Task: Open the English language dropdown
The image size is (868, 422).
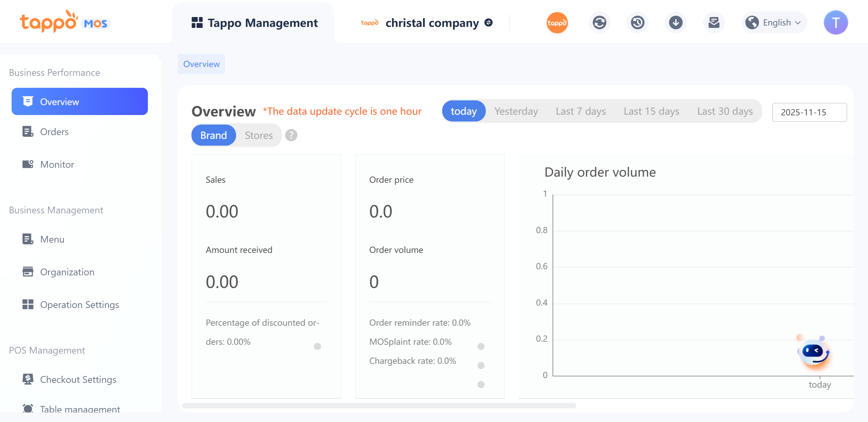Action: pos(774,23)
